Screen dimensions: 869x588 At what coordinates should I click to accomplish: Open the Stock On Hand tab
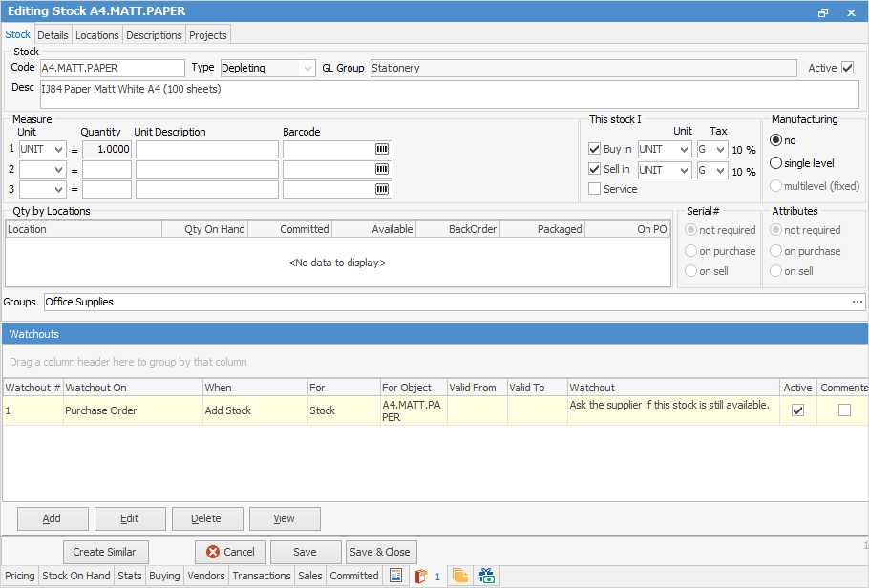tap(76, 576)
